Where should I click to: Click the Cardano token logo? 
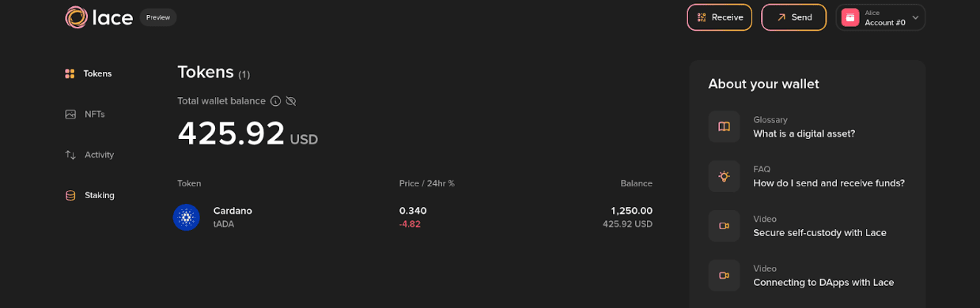point(187,217)
